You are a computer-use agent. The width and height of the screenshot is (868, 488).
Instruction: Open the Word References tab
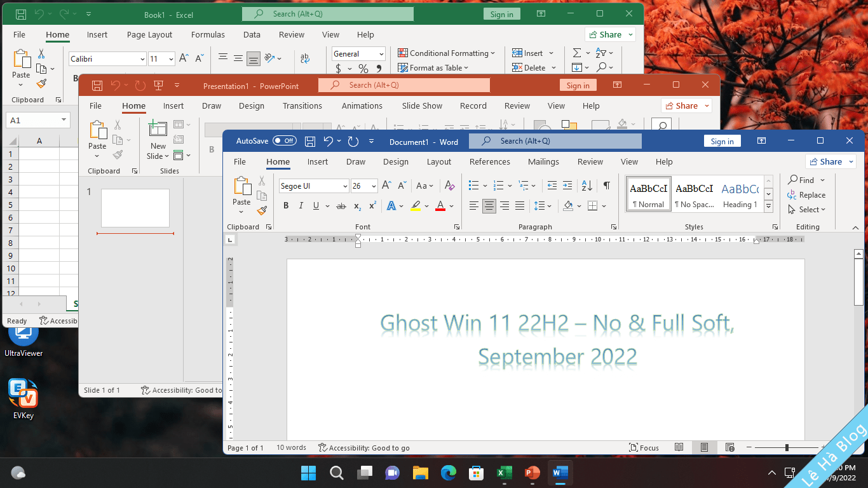[489, 161]
